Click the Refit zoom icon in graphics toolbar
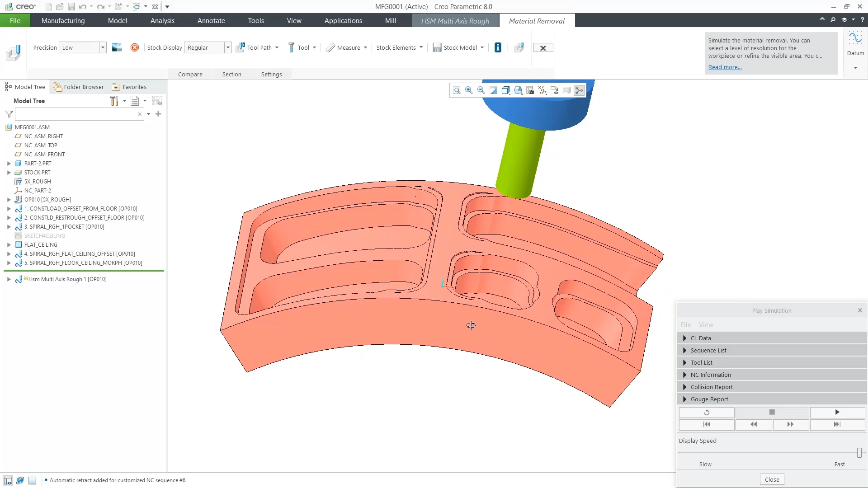Viewport: 868px width, 488px height. click(x=457, y=90)
